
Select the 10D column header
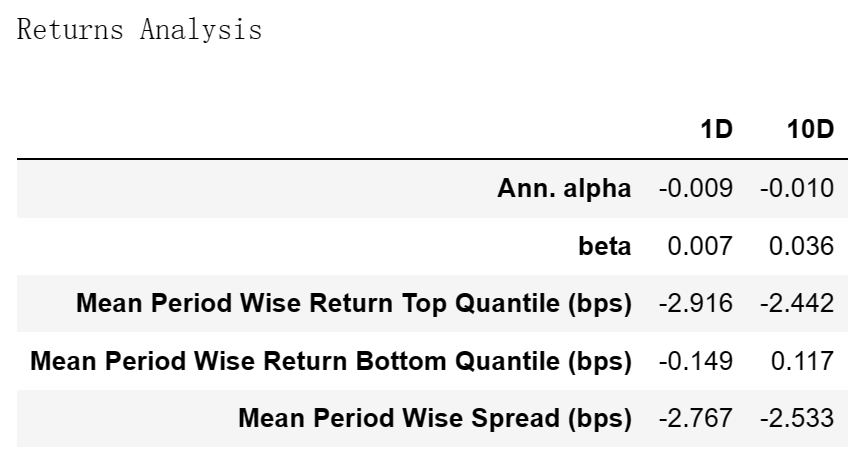point(810,130)
